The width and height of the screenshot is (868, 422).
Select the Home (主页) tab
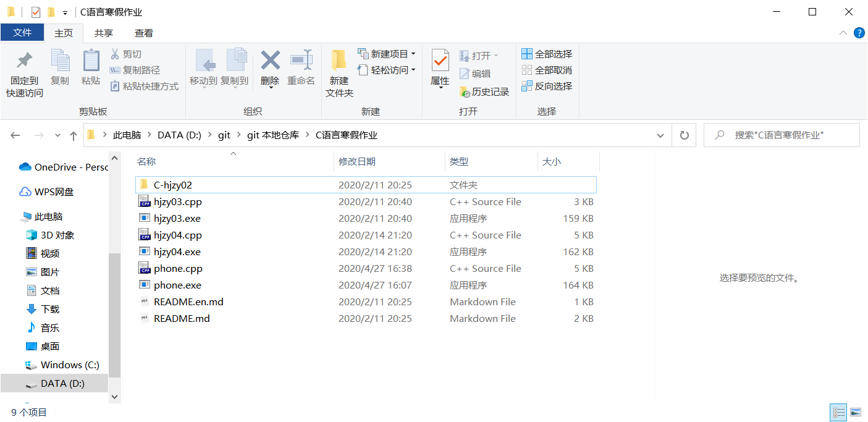point(64,33)
